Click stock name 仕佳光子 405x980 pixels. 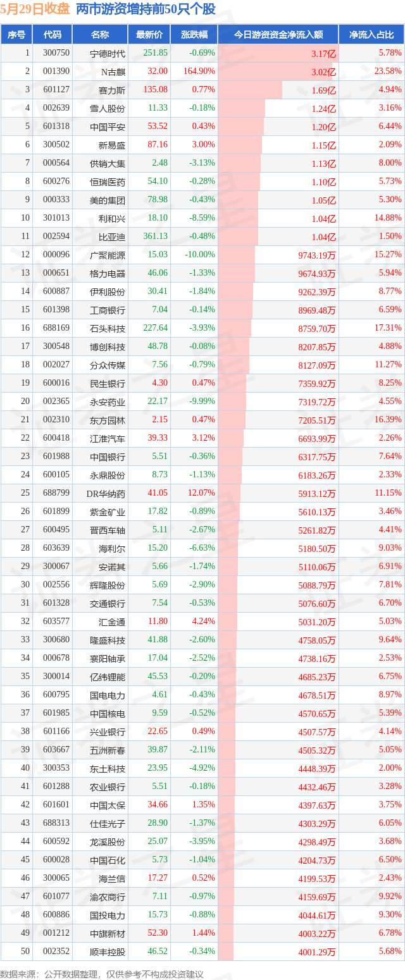click(108, 823)
